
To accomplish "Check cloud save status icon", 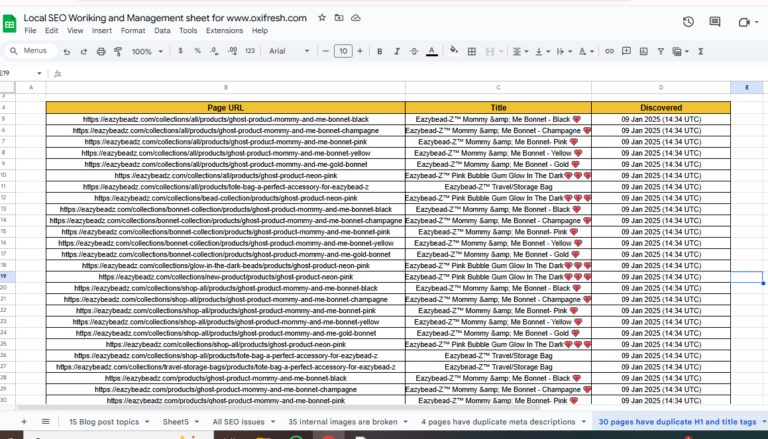I will (x=356, y=18).
